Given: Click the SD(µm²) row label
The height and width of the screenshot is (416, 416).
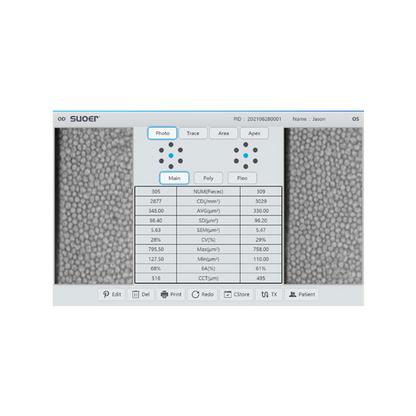Looking at the screenshot, I should coord(208,221).
